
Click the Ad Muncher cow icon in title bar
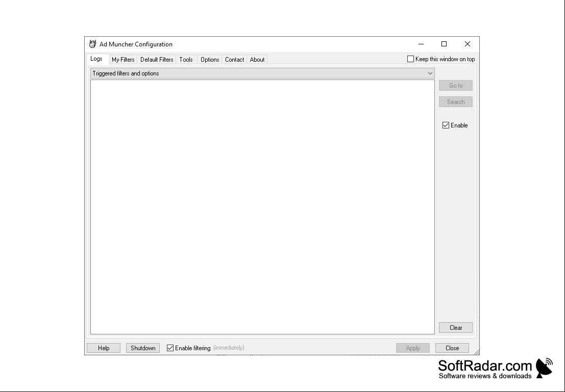(92, 44)
